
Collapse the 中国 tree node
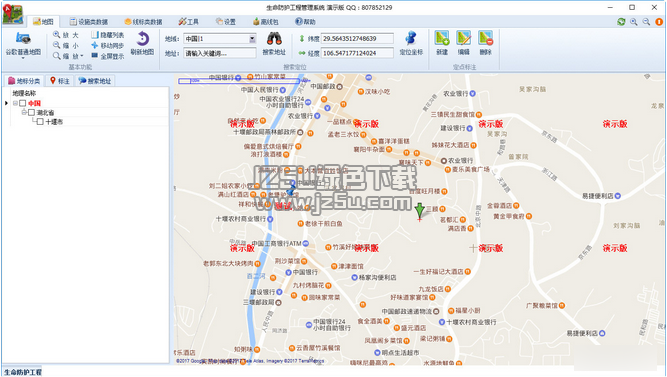tap(15, 103)
